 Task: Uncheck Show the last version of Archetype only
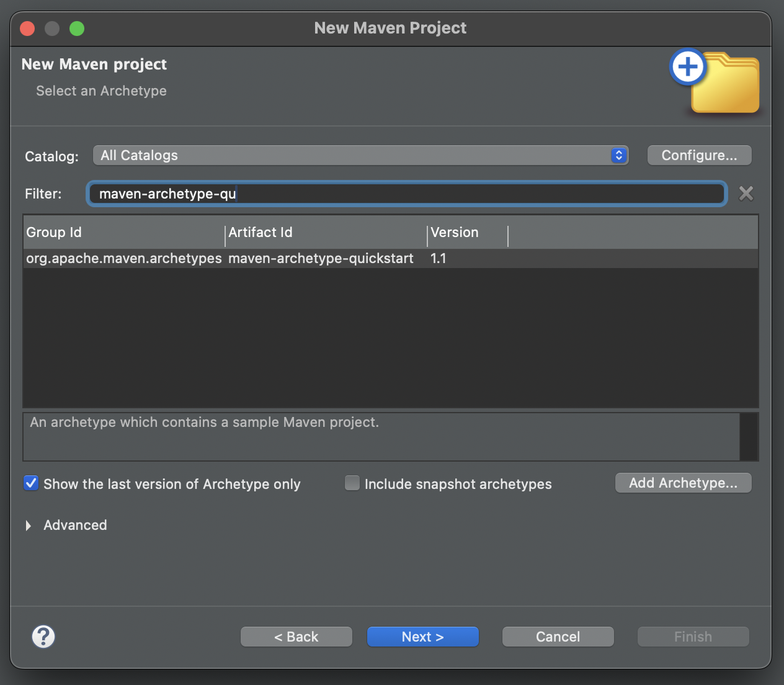[31, 483]
